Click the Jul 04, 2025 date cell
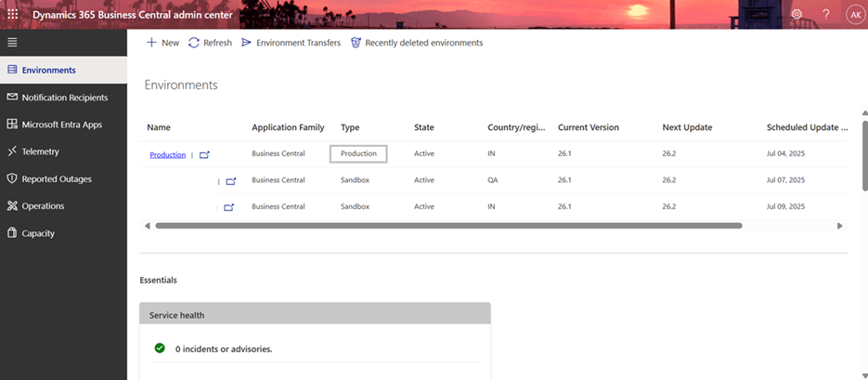The width and height of the screenshot is (868, 380). (x=785, y=153)
